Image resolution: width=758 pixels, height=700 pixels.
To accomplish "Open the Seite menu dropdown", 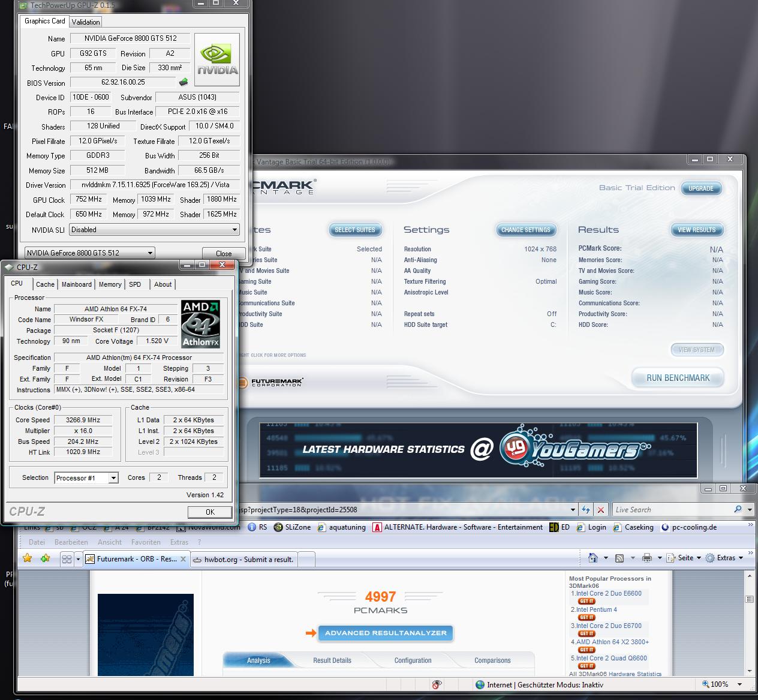I will [x=684, y=558].
